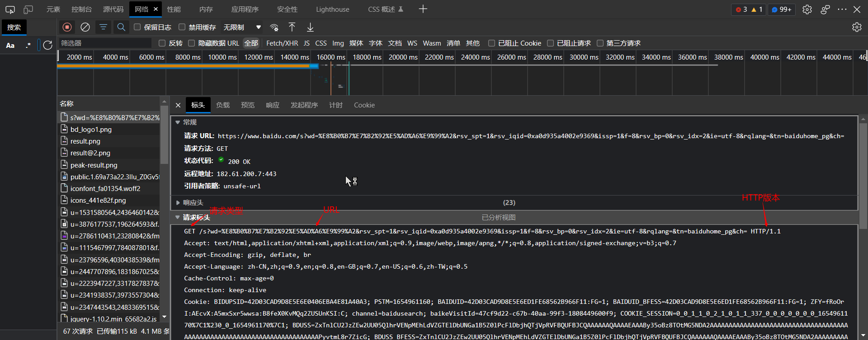Check the blocked requests checkbox
The width and height of the screenshot is (868, 340).
tap(551, 43)
